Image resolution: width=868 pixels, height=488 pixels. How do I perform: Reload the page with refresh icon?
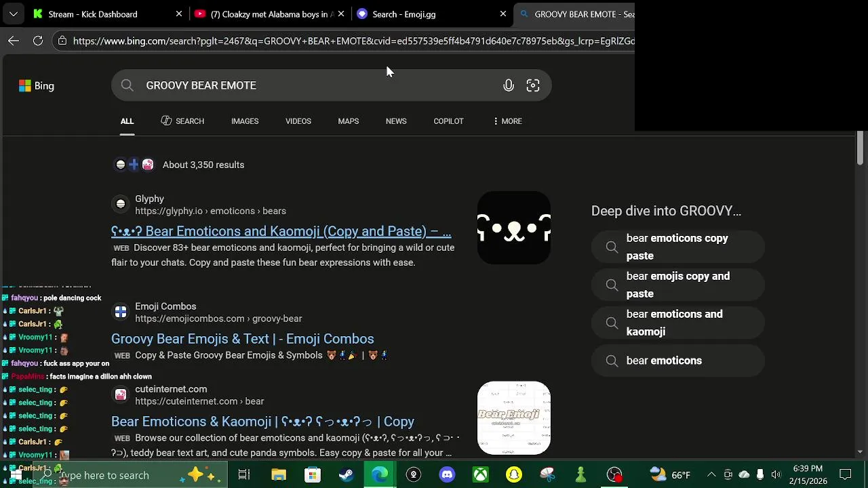click(x=38, y=41)
